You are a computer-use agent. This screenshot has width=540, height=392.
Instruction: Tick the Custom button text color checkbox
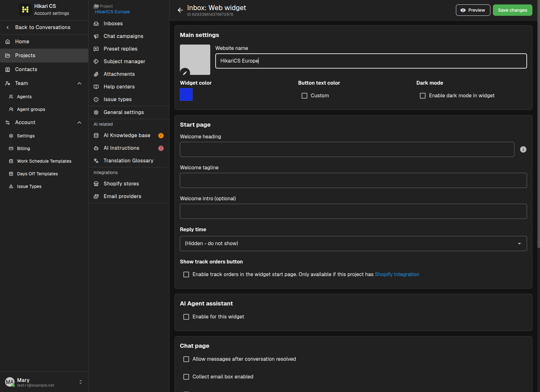[304, 96]
